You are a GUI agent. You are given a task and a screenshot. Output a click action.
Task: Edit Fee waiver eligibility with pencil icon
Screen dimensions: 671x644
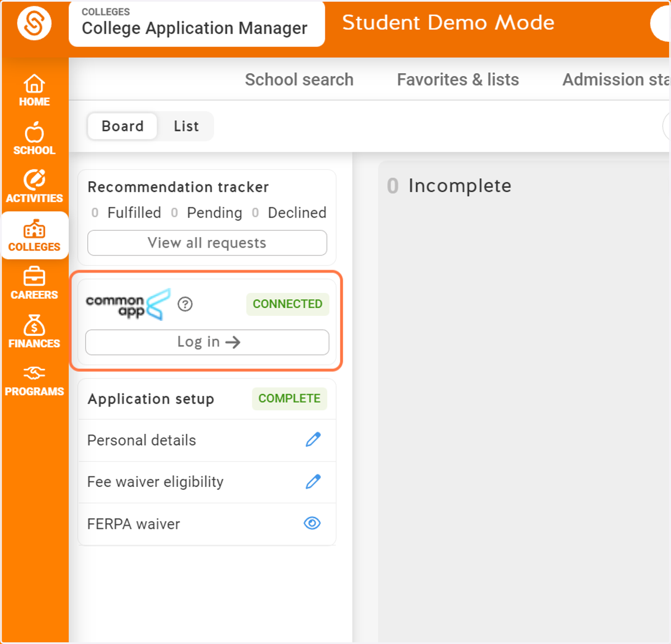click(x=313, y=482)
